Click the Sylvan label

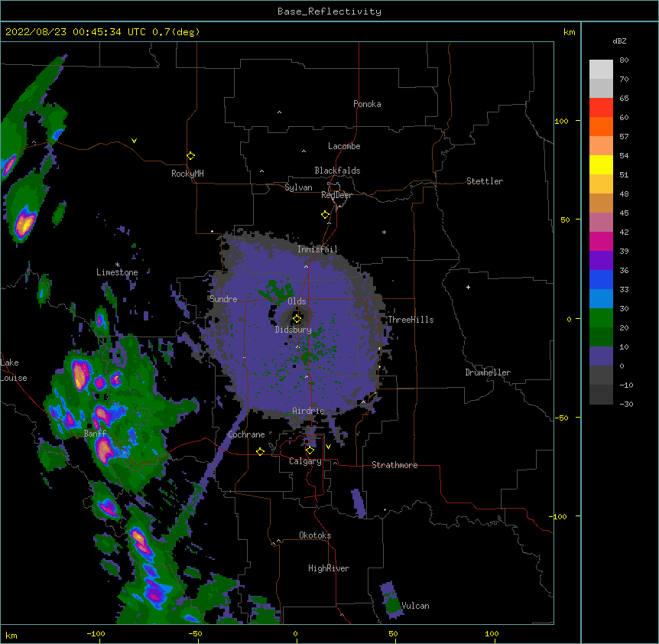point(298,187)
